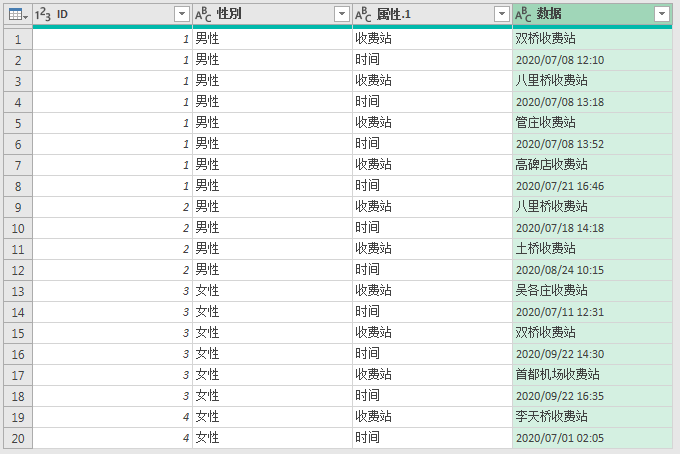Click the 首都机场收费站 cell
This screenshot has height=454, width=680.
coord(592,375)
